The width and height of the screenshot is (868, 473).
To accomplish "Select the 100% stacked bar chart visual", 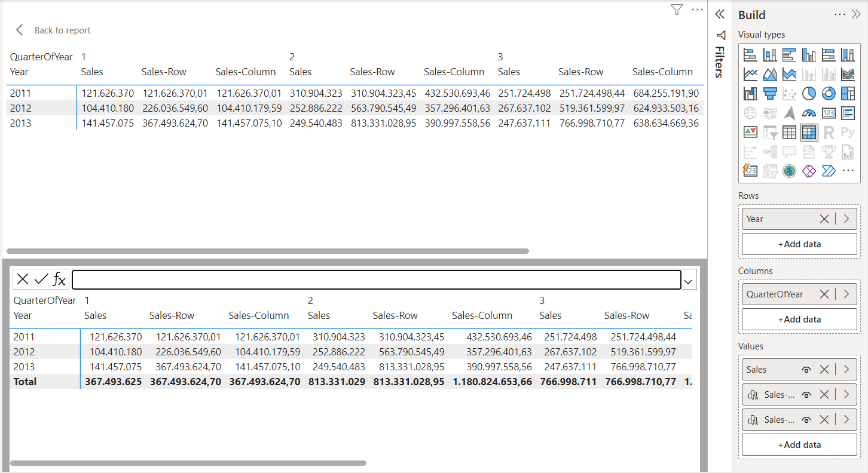I will [x=829, y=55].
